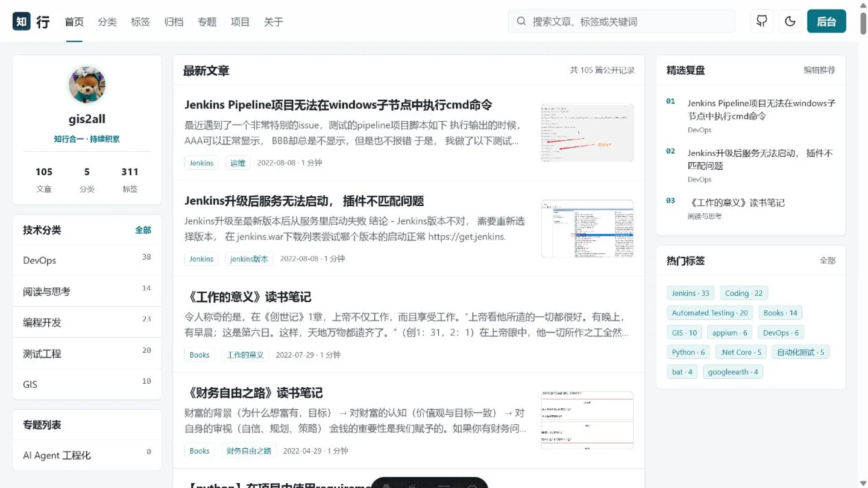868x488 pixels.
Task: Select the Coding · 22 hot tag
Action: [x=744, y=293]
